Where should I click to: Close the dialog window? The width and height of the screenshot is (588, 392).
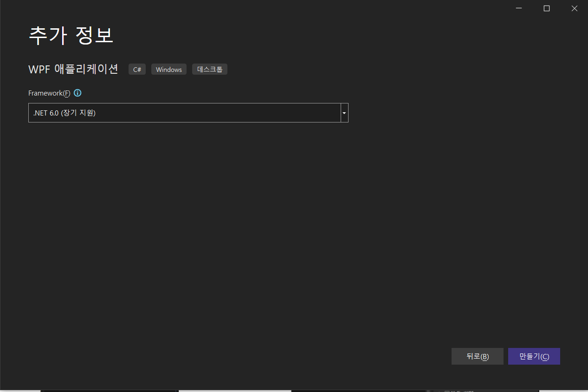(x=575, y=8)
